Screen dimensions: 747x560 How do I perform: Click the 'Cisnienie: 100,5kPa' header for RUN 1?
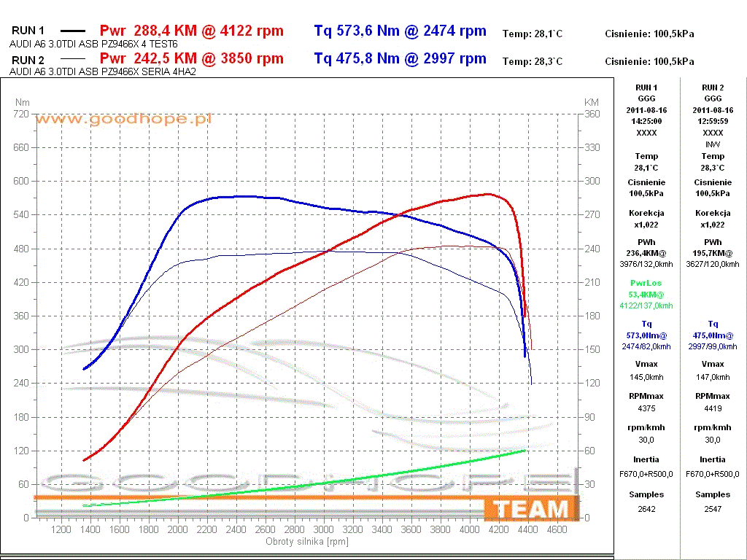coord(649,34)
